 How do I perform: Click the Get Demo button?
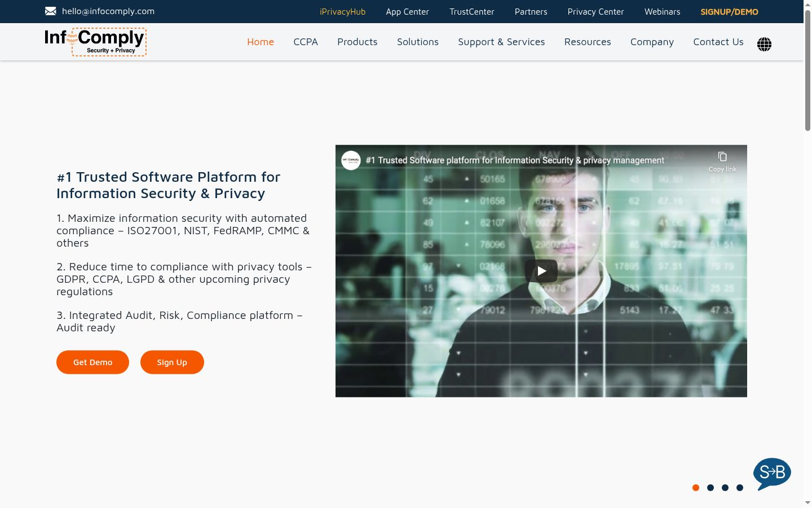(x=92, y=362)
